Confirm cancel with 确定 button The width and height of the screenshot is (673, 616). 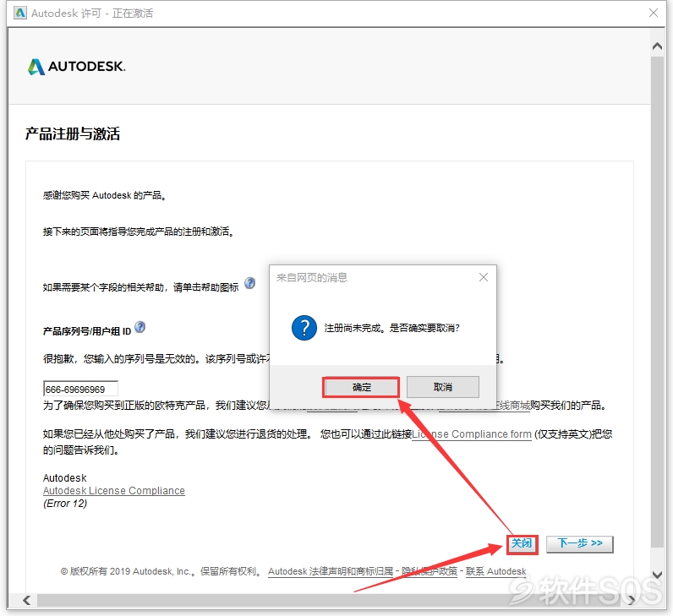coord(361,387)
